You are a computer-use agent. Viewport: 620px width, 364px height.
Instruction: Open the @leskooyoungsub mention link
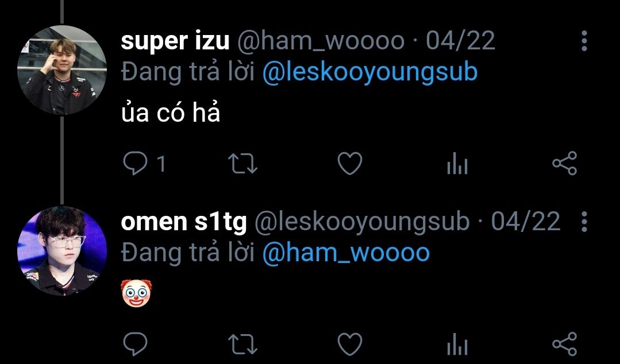[370, 72]
